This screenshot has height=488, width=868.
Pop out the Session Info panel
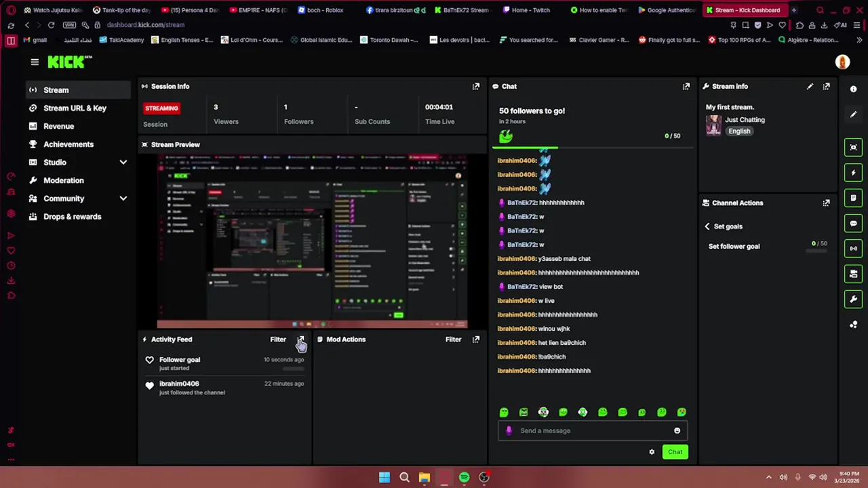476,86
